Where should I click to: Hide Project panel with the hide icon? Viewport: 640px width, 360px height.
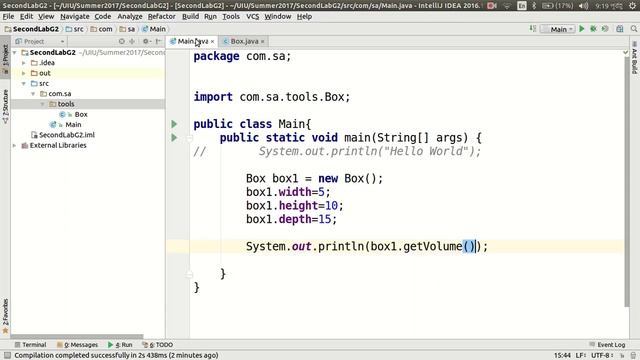158,41
